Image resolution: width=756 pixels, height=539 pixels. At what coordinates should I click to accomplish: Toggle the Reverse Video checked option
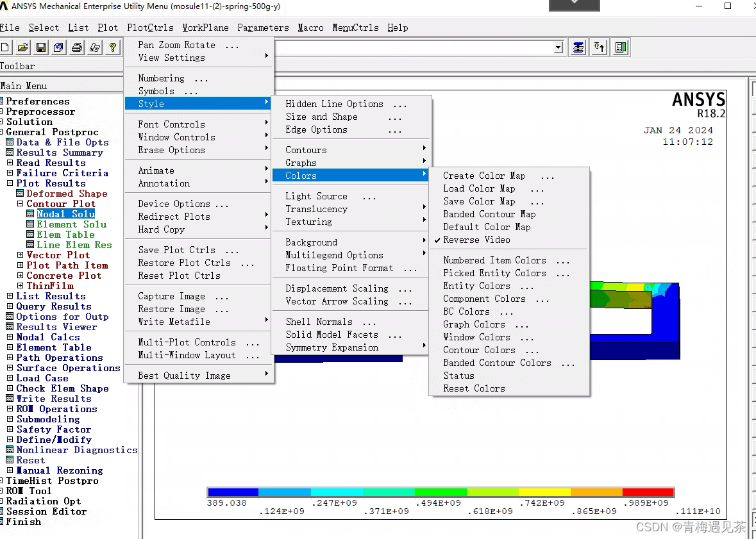click(x=476, y=240)
